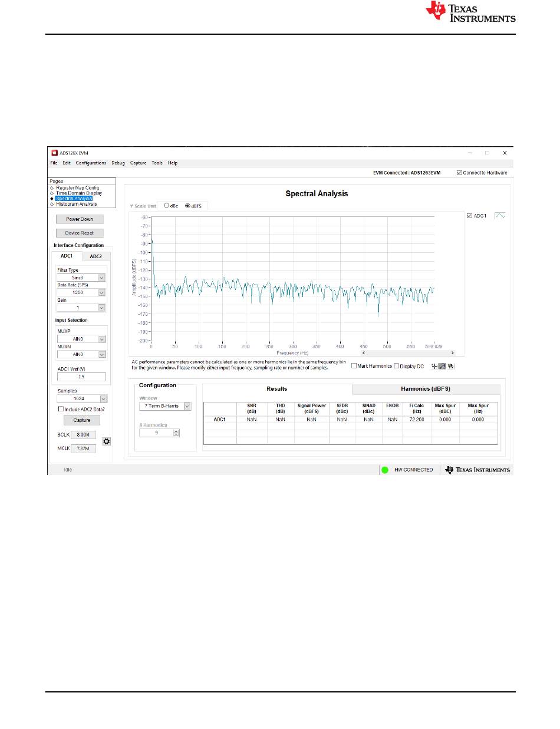Click Texas Instruments logo in status bar

[x=477, y=470]
